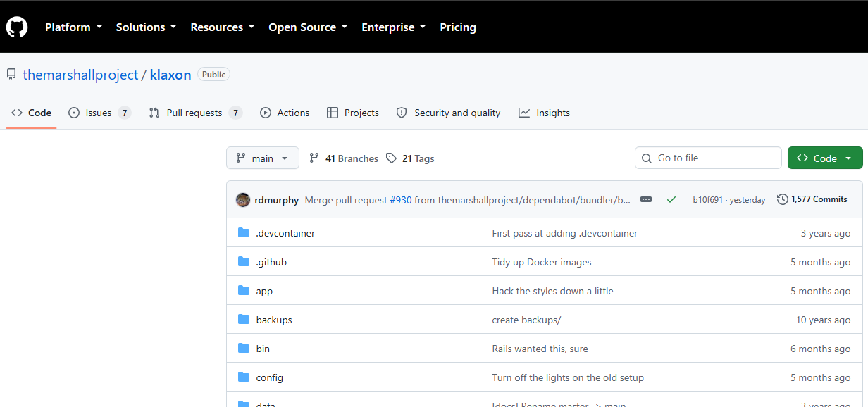Open 'First pass at adding .devcontainer' commit
Screen dimensions: 868x407
[x=565, y=233]
